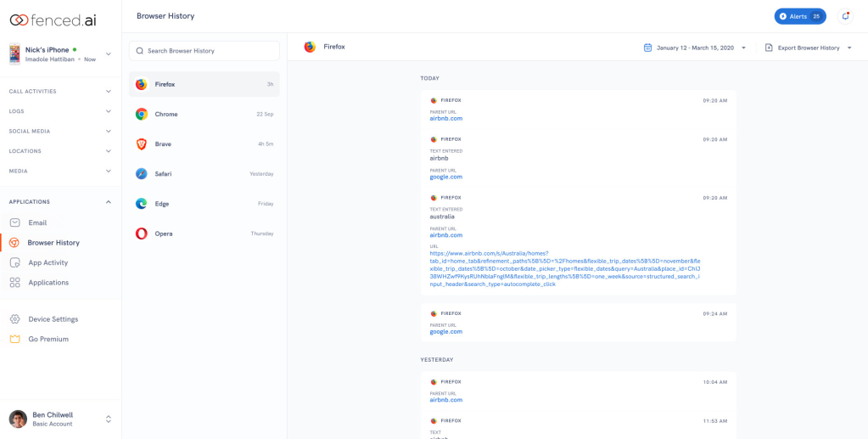Click the Search Browser History field
Viewport: 868px width, 439px height.
(204, 50)
